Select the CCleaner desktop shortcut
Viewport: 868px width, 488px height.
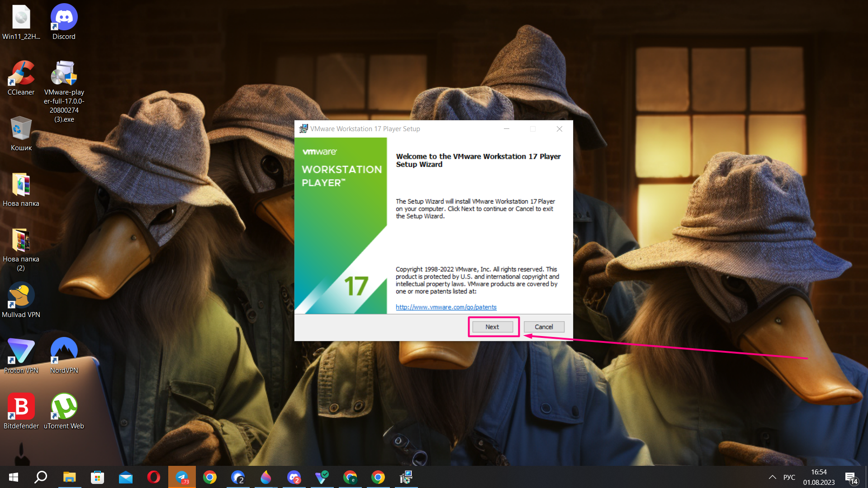pyautogui.click(x=21, y=78)
